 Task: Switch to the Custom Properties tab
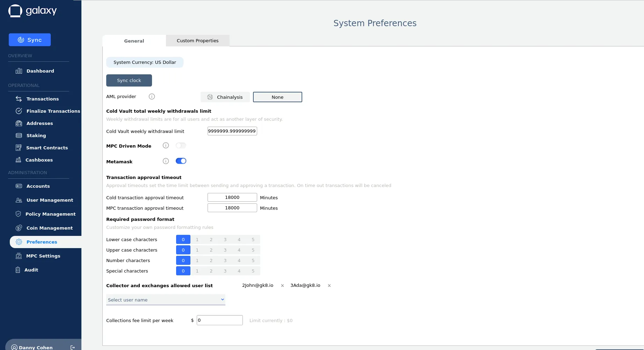pos(198,40)
